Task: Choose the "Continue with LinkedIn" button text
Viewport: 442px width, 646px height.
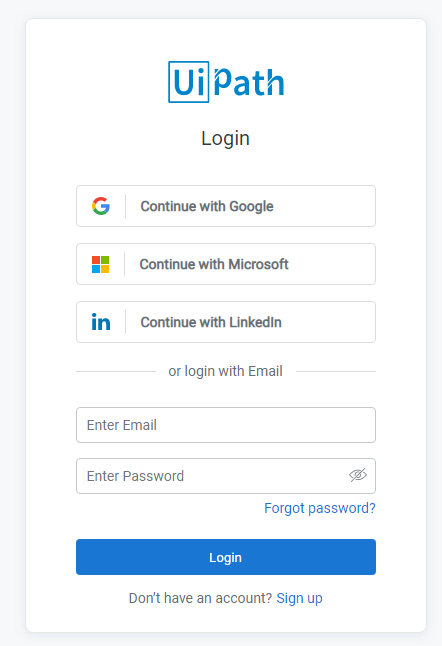Action: pyautogui.click(x=211, y=322)
